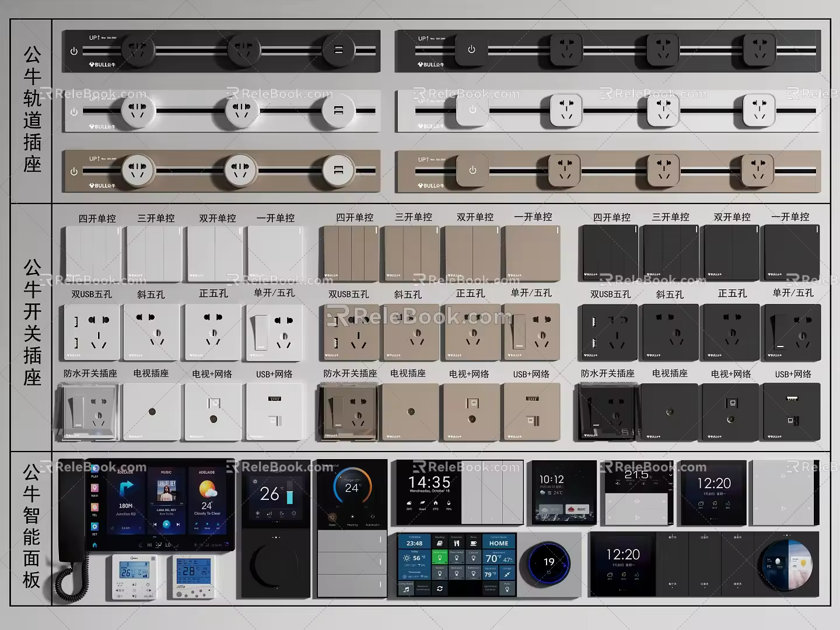Tap sun-cloud weather icon on intercom screen
Image resolution: width=840 pixels, height=630 pixels.
(x=207, y=489)
